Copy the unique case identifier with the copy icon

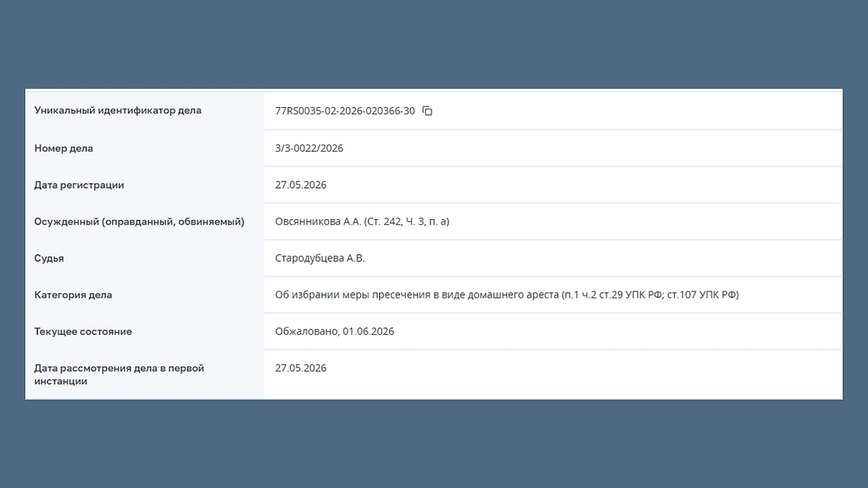427,111
